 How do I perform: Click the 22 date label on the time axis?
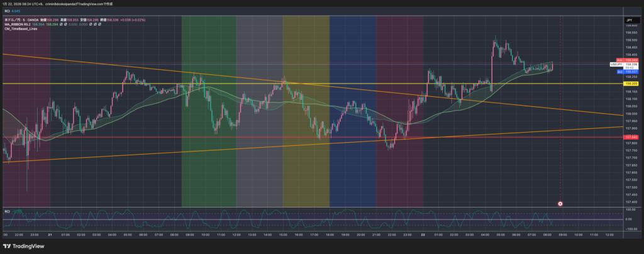click(423, 235)
